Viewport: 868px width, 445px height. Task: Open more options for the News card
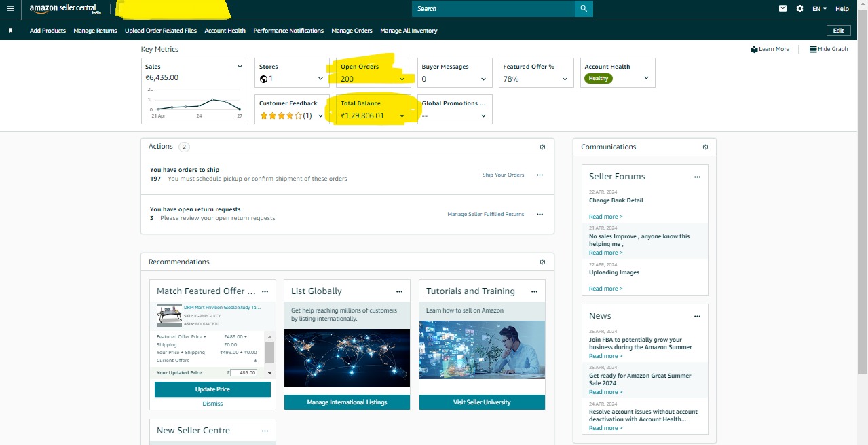pyautogui.click(x=697, y=316)
